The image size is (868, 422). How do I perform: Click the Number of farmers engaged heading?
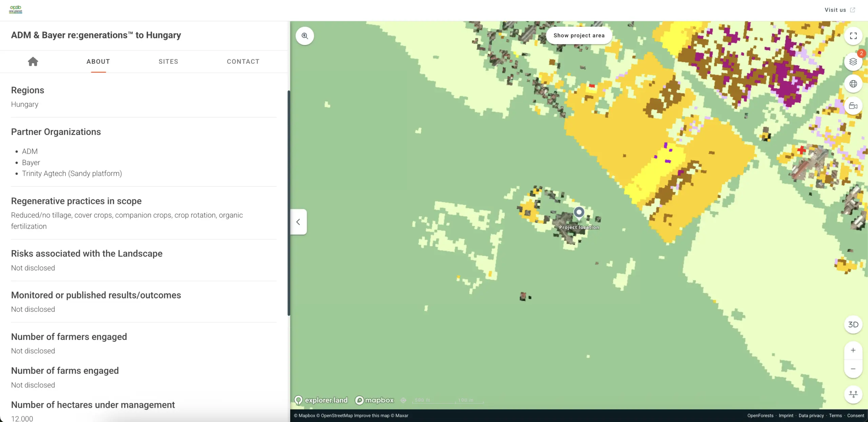[69, 337]
